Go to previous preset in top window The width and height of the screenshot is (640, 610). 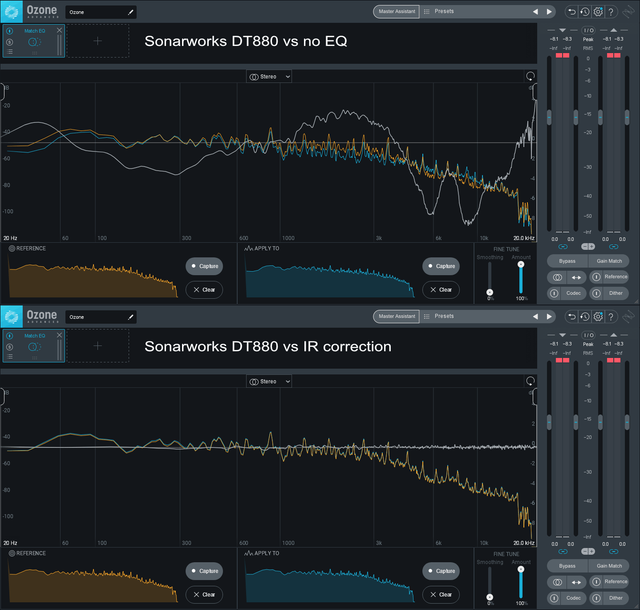[x=536, y=12]
